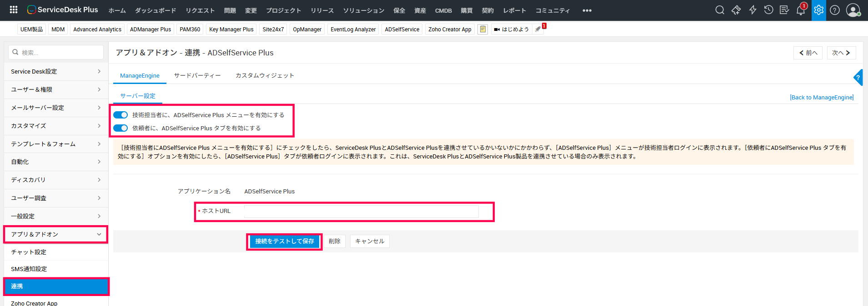Open Zoho Creator App sidebar item
This screenshot has width=868, height=306.
tap(56, 302)
